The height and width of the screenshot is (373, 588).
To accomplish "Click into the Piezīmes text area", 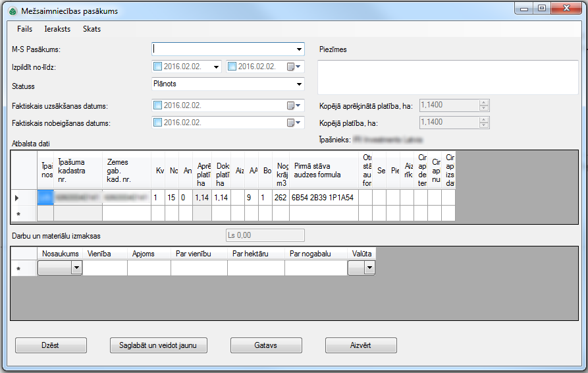I will click(448, 77).
